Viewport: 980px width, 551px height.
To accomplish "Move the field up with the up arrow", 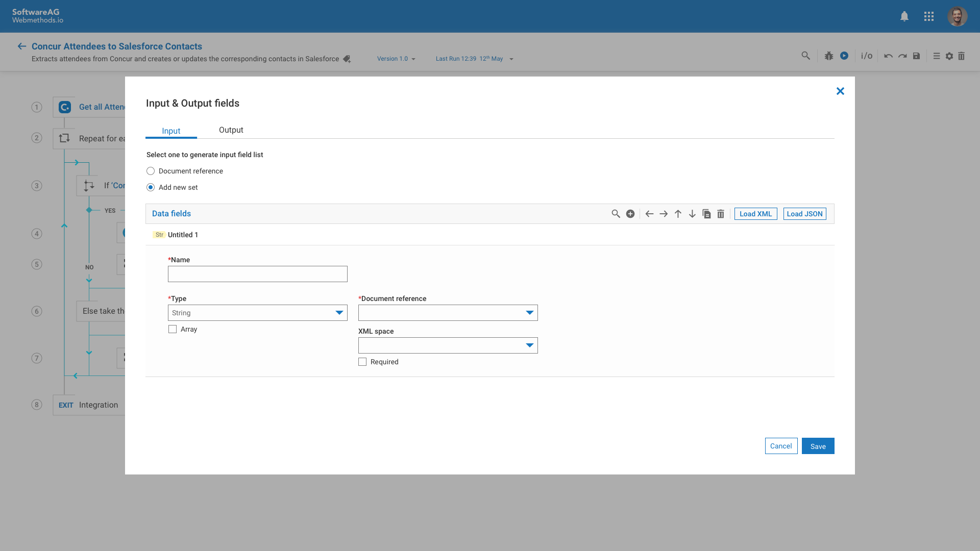I will coord(678,214).
